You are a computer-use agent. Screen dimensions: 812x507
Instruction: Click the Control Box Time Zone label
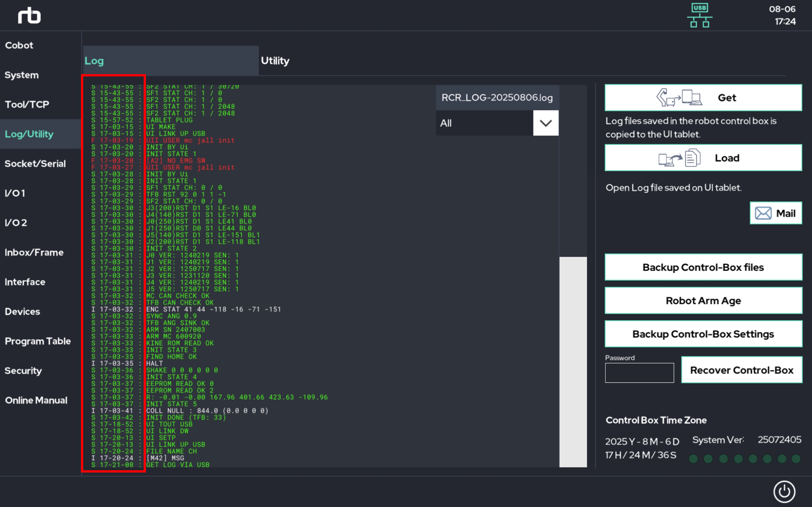coord(656,420)
